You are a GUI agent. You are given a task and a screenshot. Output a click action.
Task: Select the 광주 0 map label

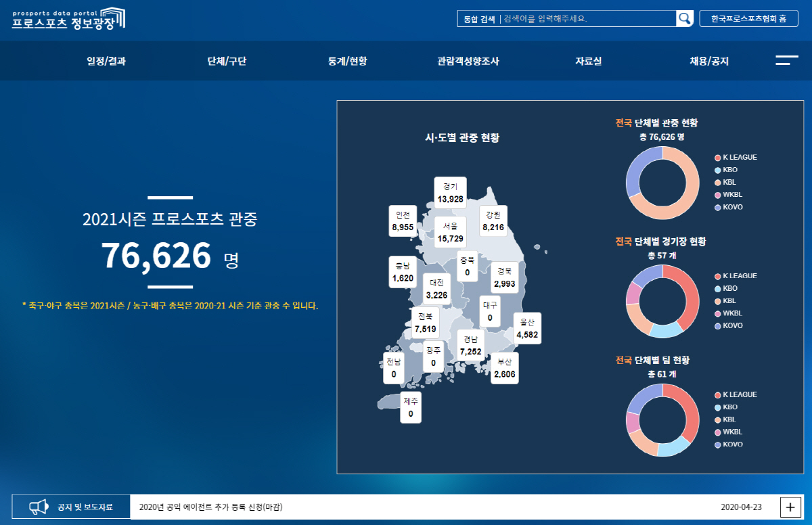(x=433, y=356)
